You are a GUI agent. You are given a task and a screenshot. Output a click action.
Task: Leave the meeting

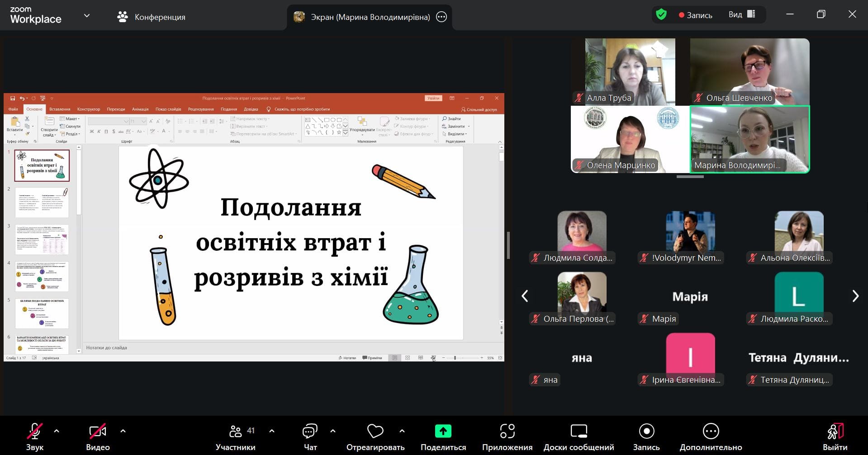835,437
